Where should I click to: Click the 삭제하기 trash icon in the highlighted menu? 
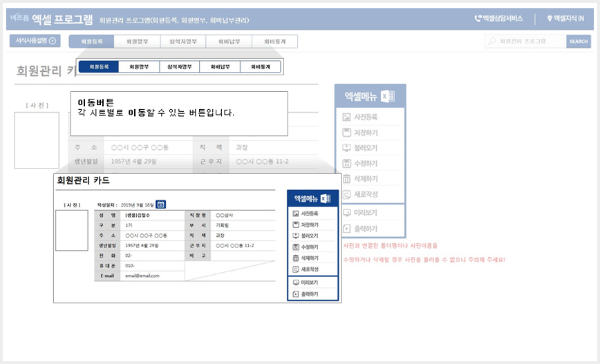click(295, 258)
